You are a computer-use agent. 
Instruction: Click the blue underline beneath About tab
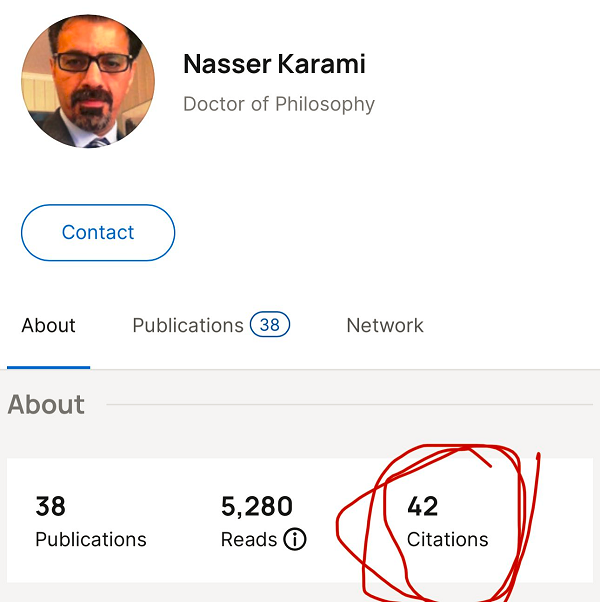click(x=48, y=367)
